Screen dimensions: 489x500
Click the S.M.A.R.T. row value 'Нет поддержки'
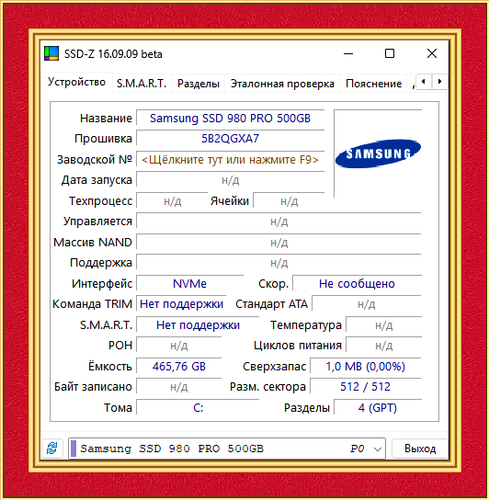[x=198, y=325]
